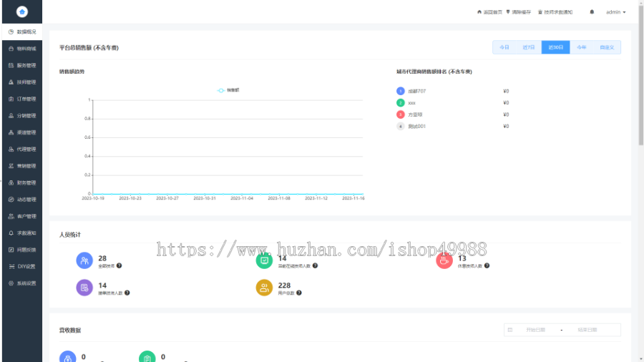The height and width of the screenshot is (362, 644).
Task: Open 求救通知 in the sidebar
Action: [22, 233]
